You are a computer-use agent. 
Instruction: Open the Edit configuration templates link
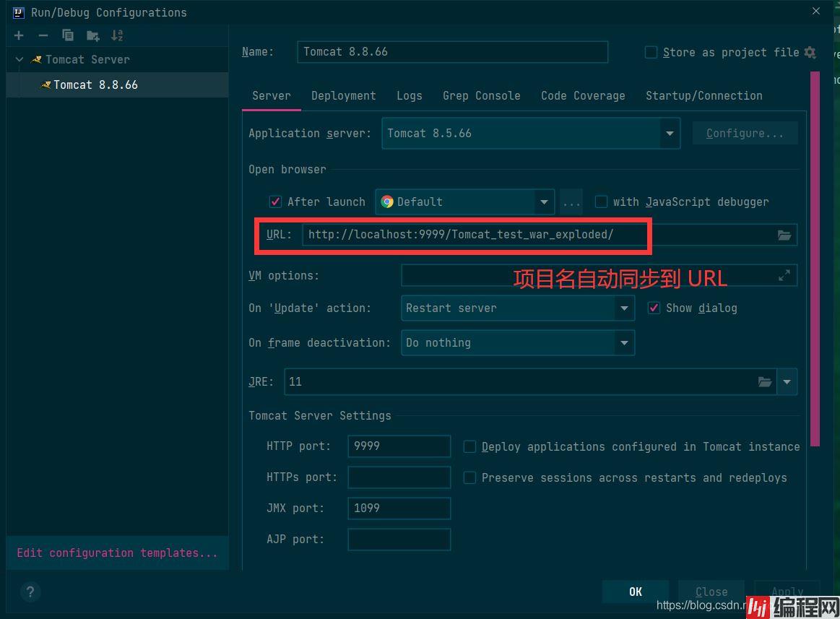[117, 553]
